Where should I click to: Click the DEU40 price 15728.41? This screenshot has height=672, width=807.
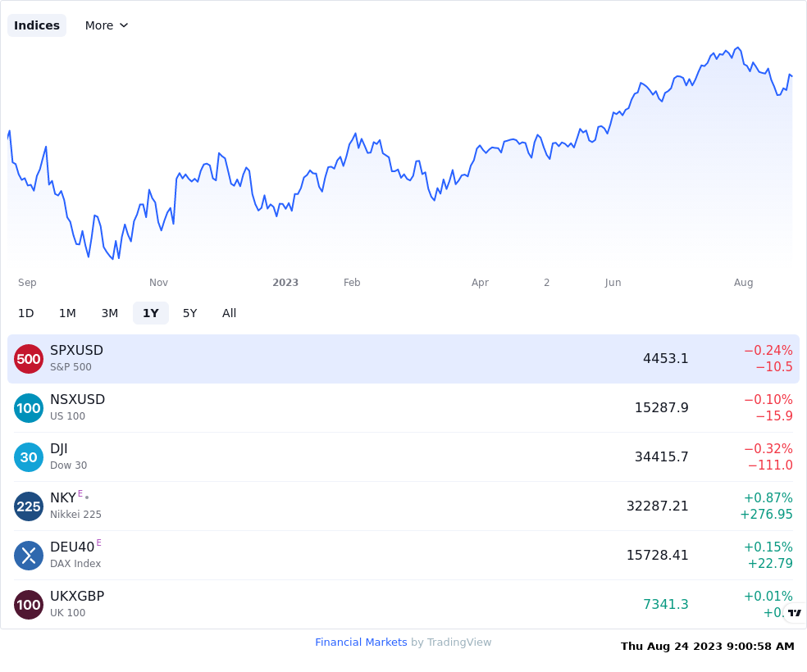pyautogui.click(x=657, y=556)
